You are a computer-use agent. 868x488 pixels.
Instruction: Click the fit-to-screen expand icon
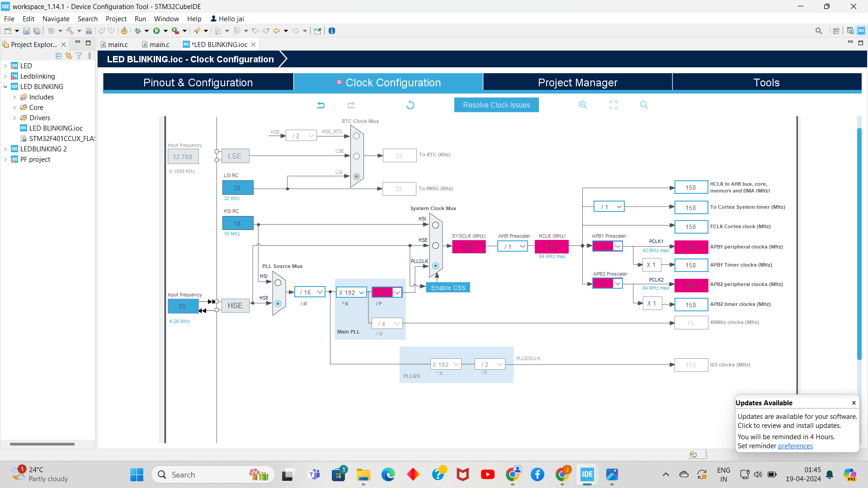point(613,104)
